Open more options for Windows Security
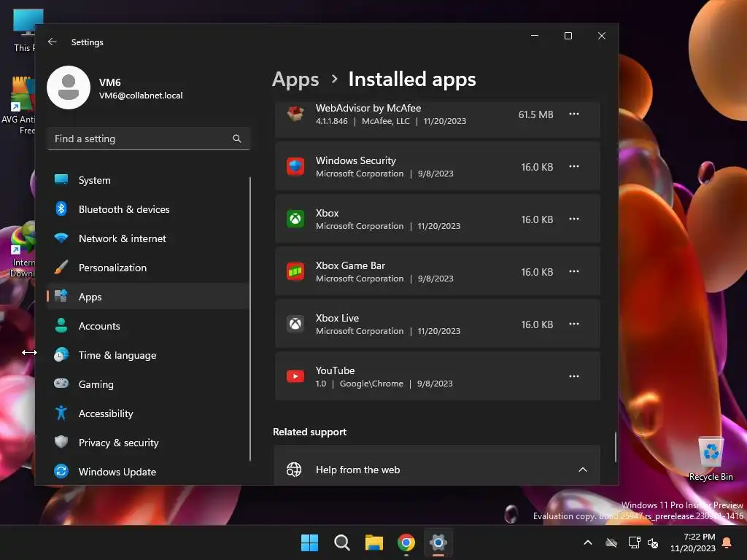Image resolution: width=747 pixels, height=560 pixels. click(x=574, y=167)
